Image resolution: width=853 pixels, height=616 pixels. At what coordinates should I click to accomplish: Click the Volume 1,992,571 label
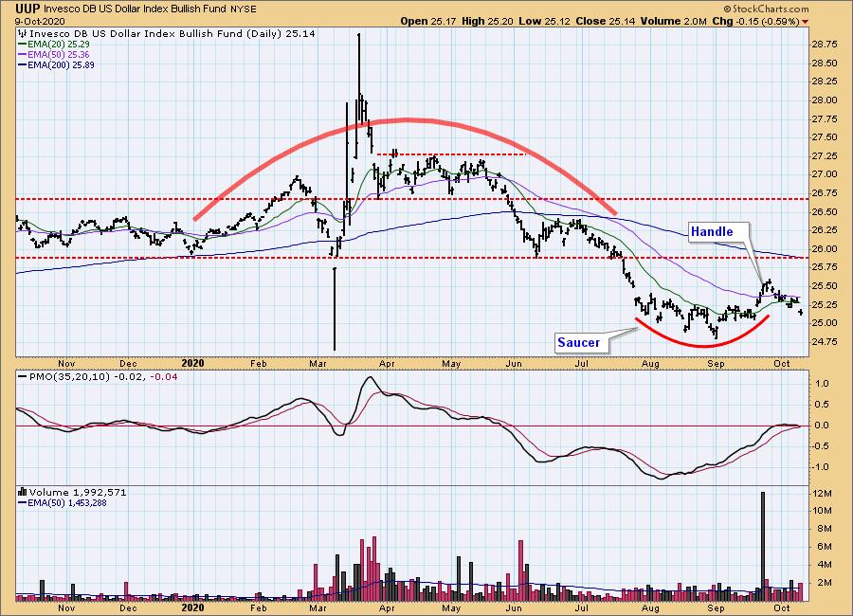point(72,493)
